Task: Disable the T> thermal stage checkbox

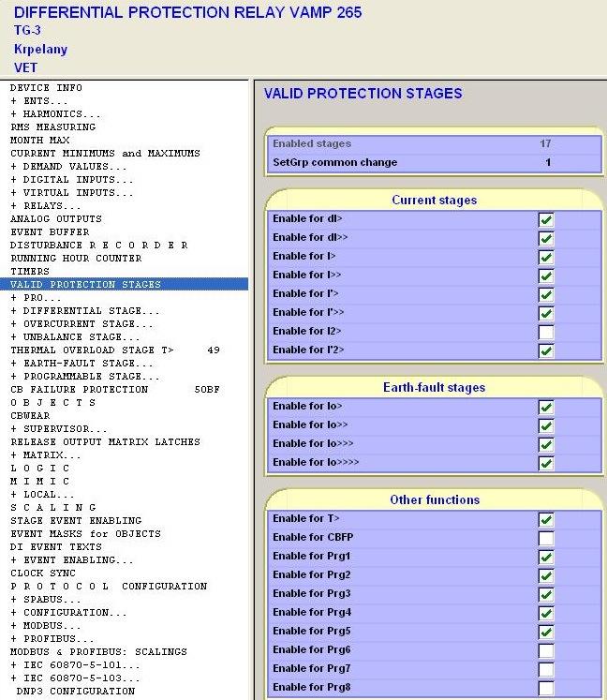Action: coord(546,519)
